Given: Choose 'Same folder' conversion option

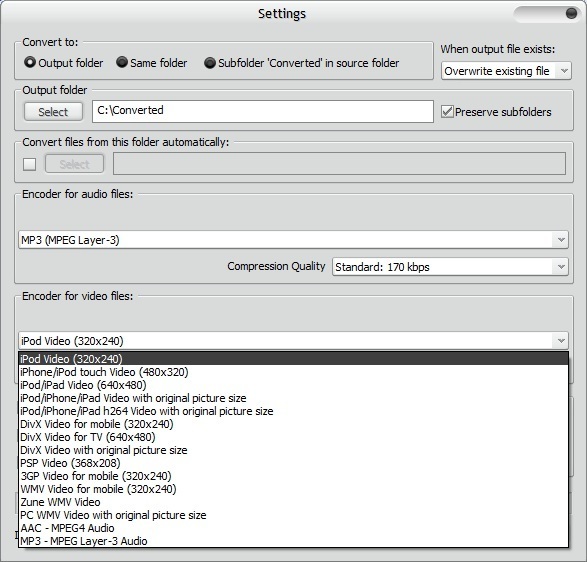Looking at the screenshot, I should point(122,62).
